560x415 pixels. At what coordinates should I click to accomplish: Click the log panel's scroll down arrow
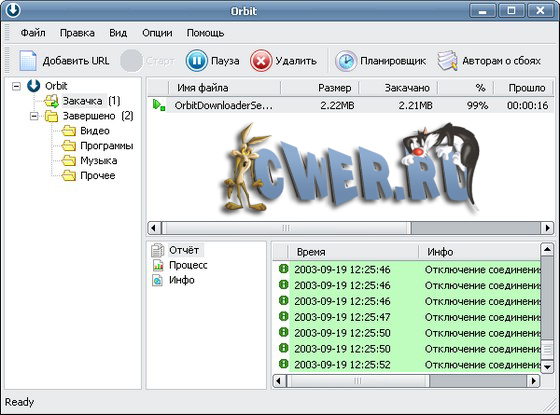tap(547, 366)
